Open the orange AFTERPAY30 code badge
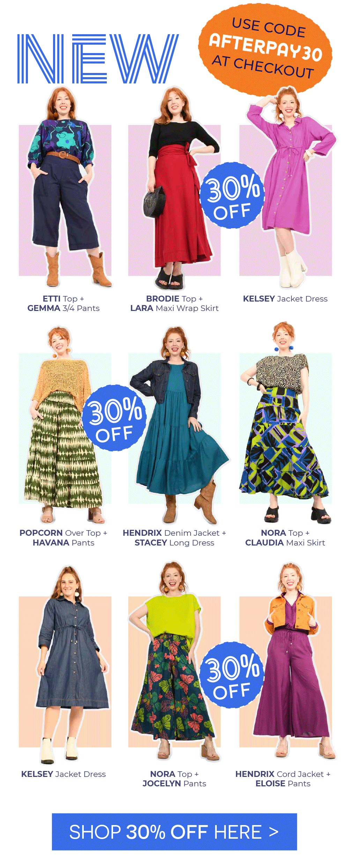This screenshot has height=868, width=349. 265,50
